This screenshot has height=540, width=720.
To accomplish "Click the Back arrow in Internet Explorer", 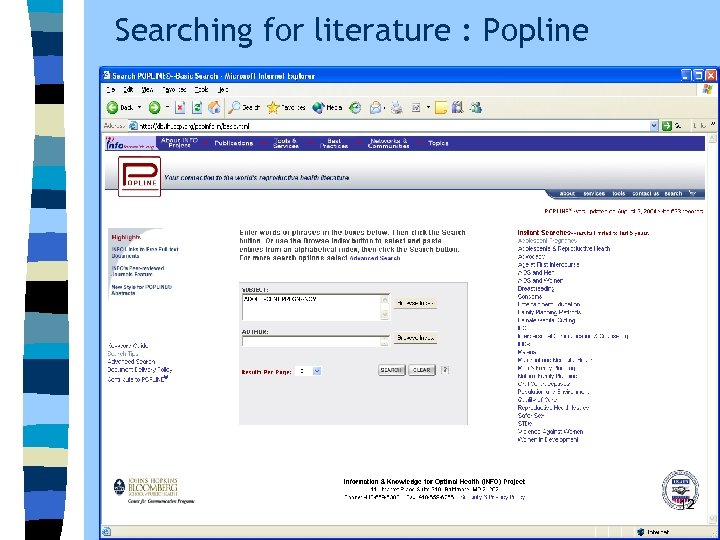I will point(112,107).
